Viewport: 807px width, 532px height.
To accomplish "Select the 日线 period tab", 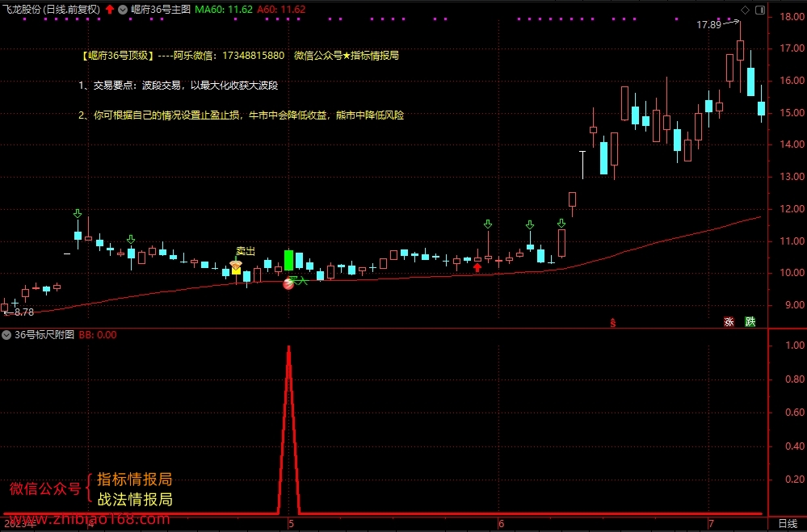I will (788, 524).
